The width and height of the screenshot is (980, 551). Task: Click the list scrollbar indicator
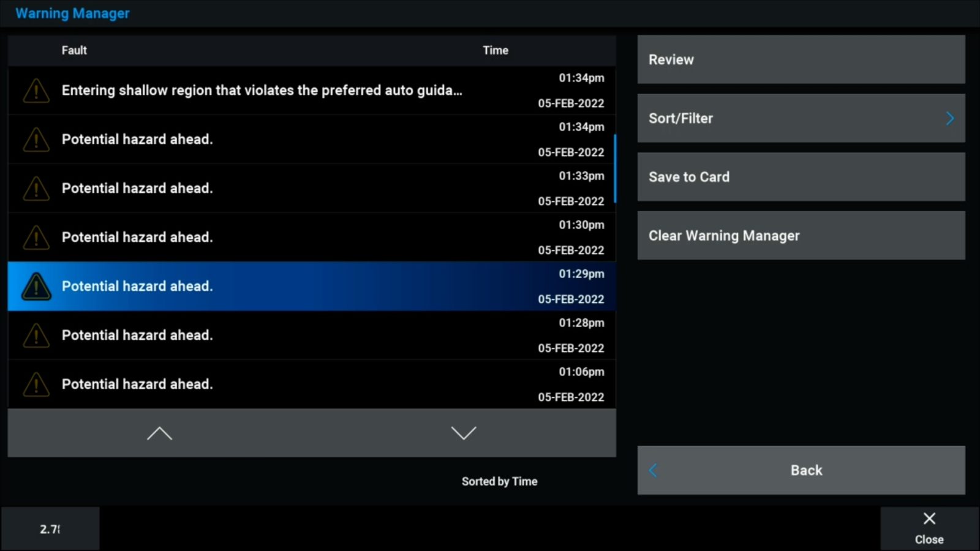tap(614, 168)
